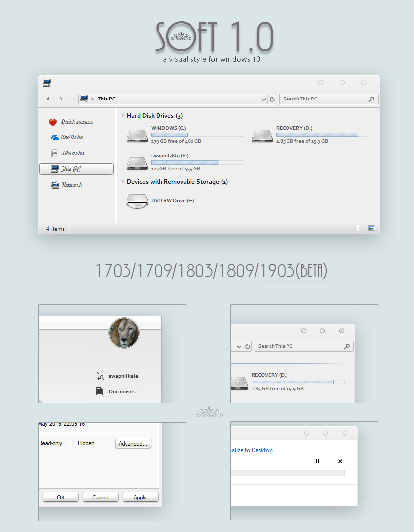Viewport: 414px width, 532px height.
Task: Open the address bar dropdown
Action: pyautogui.click(x=264, y=99)
